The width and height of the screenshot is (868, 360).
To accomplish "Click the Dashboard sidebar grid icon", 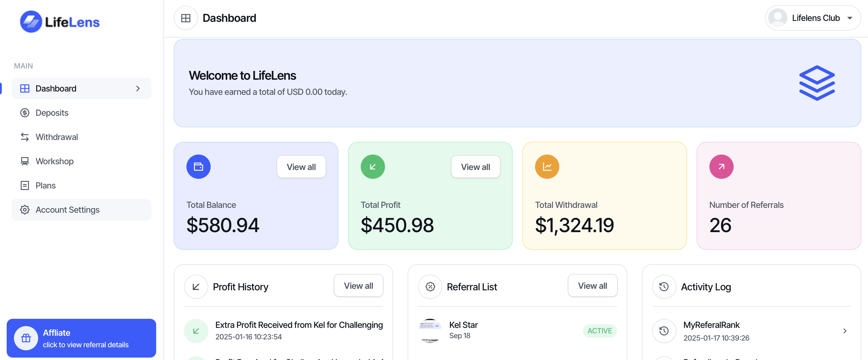I will 25,88.
